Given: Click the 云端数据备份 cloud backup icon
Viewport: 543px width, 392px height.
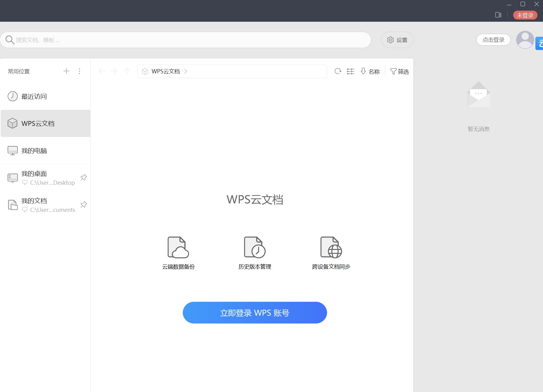Looking at the screenshot, I should coord(178,247).
